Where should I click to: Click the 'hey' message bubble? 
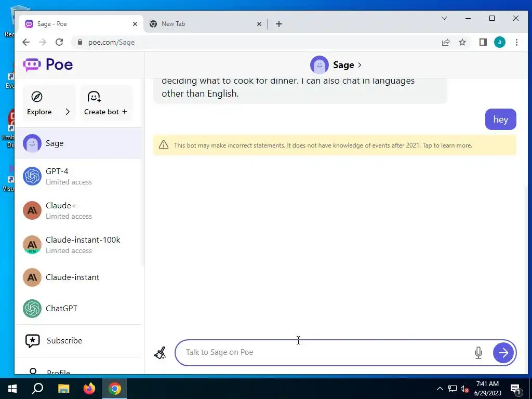pyautogui.click(x=500, y=119)
